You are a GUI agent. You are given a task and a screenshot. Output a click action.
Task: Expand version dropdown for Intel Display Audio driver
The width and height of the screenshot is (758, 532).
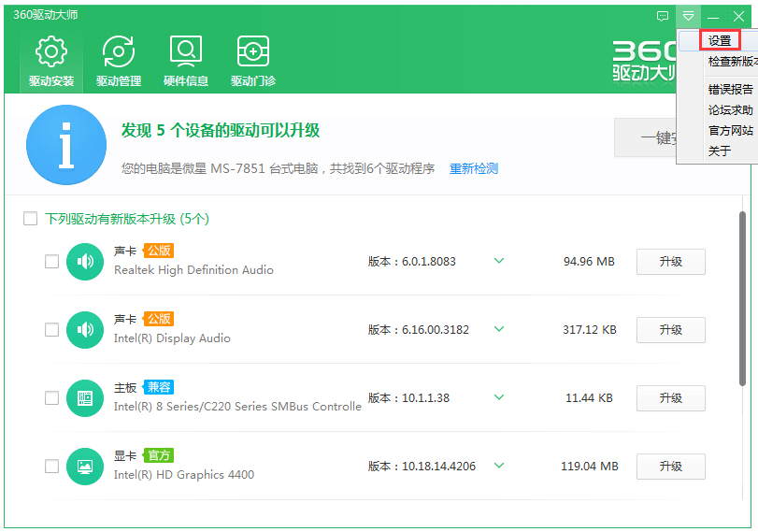pyautogui.click(x=498, y=330)
